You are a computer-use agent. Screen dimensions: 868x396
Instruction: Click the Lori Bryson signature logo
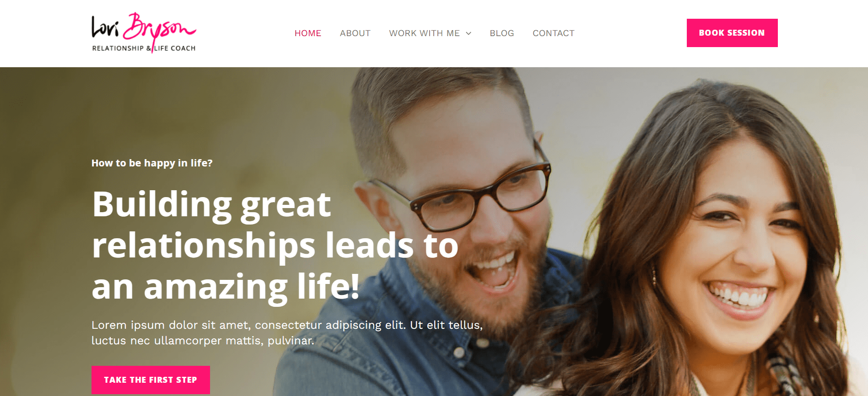click(x=144, y=32)
